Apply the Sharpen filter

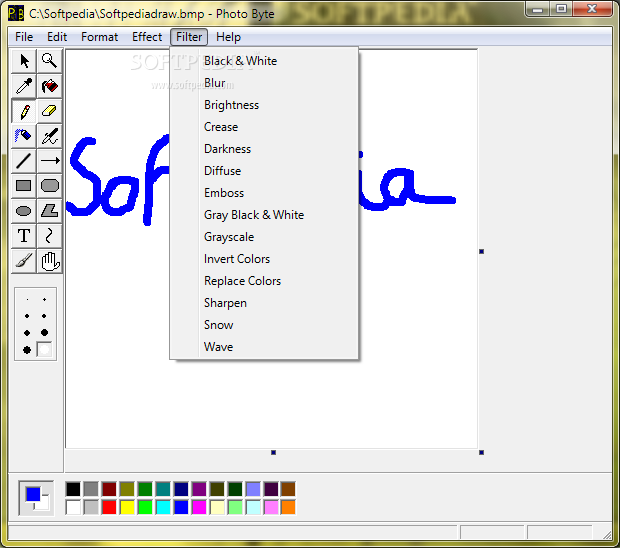264,303
